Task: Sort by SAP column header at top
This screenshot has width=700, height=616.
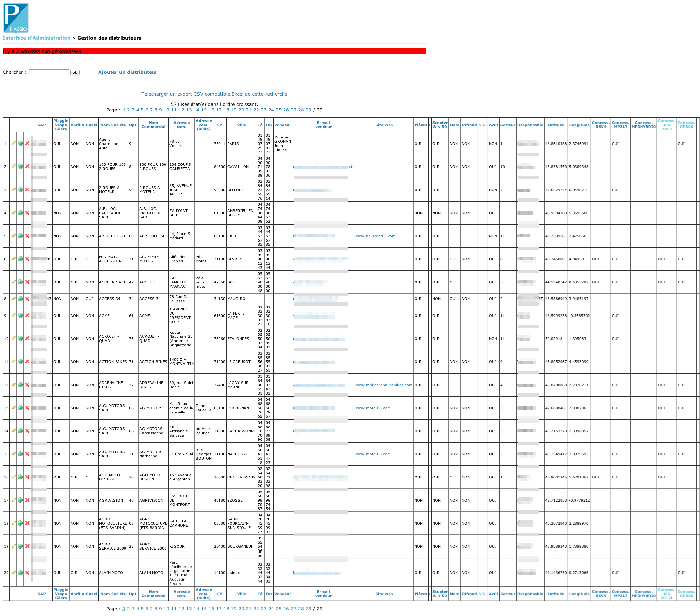Action: click(x=41, y=125)
